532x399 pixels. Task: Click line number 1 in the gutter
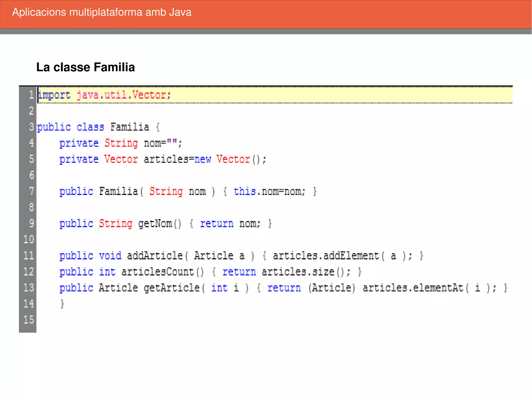pyautogui.click(x=31, y=95)
